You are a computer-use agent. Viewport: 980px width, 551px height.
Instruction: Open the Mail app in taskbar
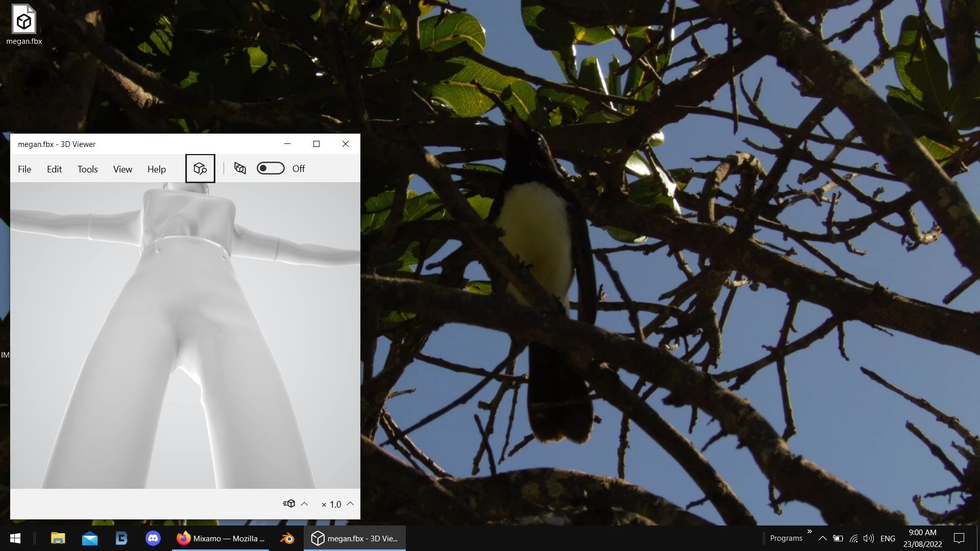[x=90, y=538]
